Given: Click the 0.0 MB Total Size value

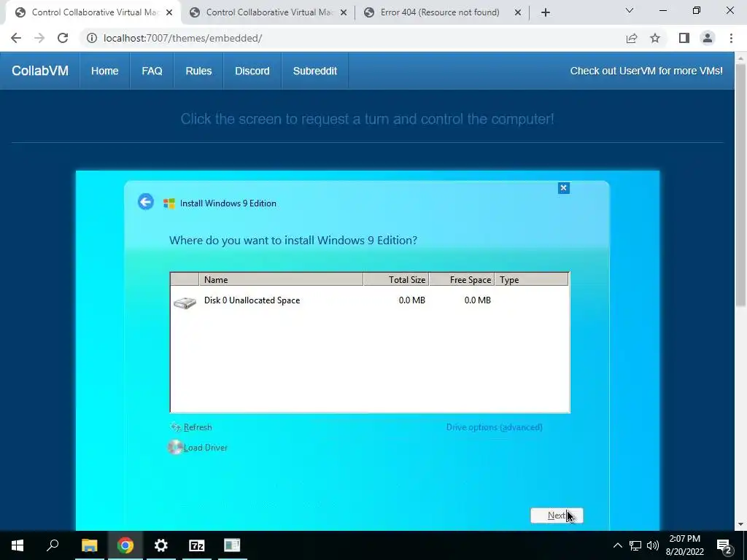Looking at the screenshot, I should [411, 300].
